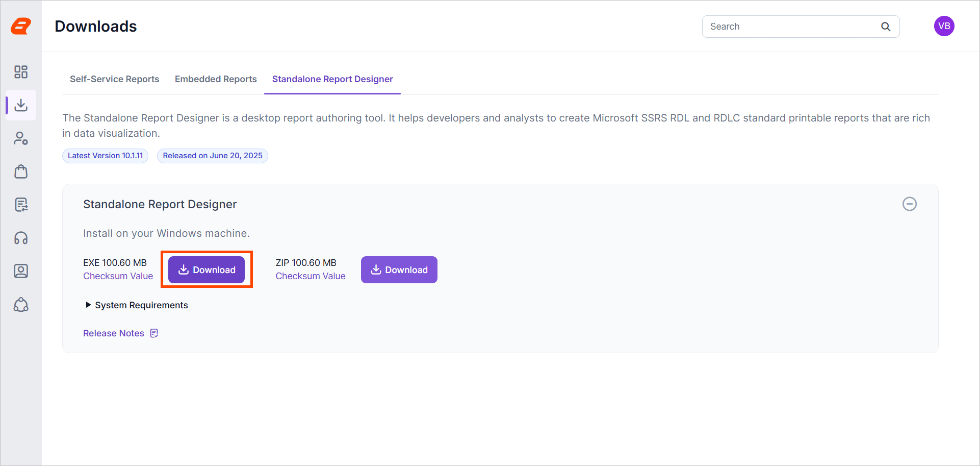Select the Downloads icon in sidebar

click(x=21, y=105)
